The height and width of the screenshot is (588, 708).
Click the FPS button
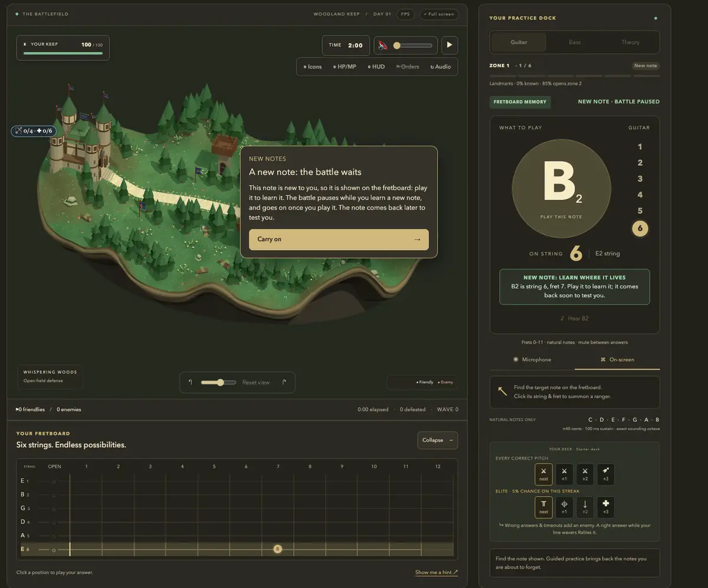[405, 14]
